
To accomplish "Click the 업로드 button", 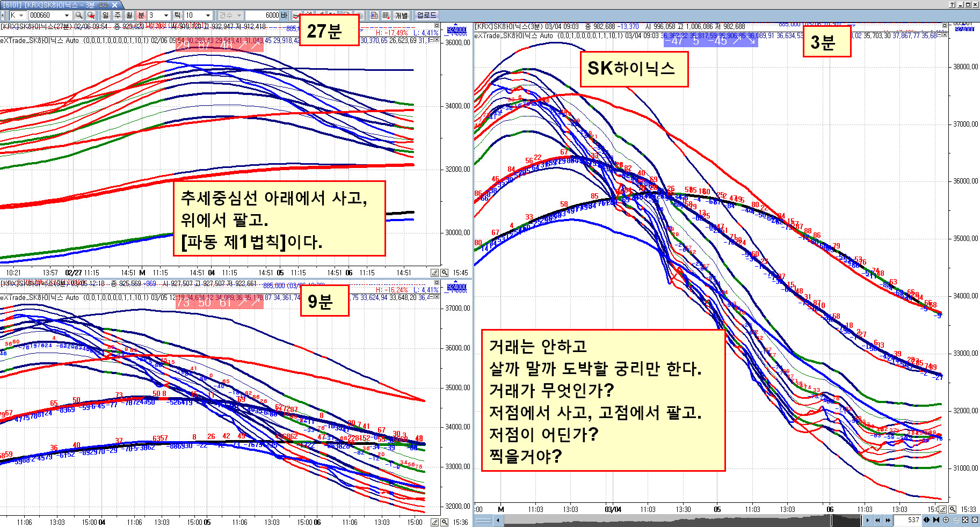I will 427,15.
